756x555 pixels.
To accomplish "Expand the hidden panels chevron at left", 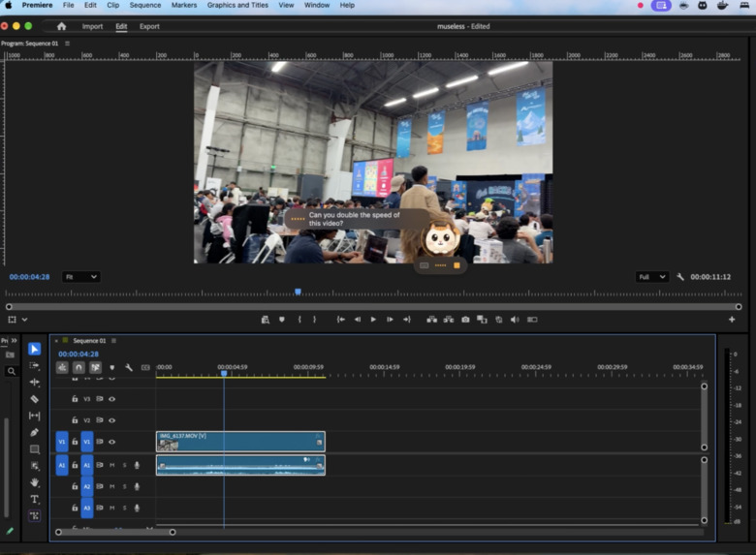I will 14,340.
